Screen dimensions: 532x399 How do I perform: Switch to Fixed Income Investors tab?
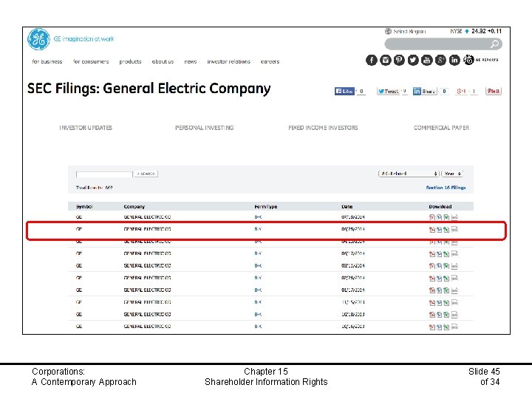(x=323, y=128)
